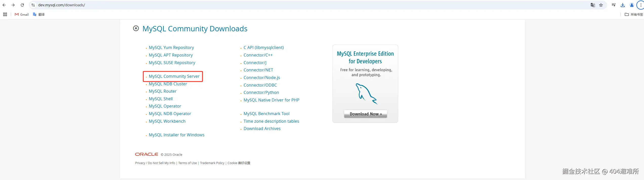Click the Oracle logo in footer
Screen dimensions: 644x180
147,154
